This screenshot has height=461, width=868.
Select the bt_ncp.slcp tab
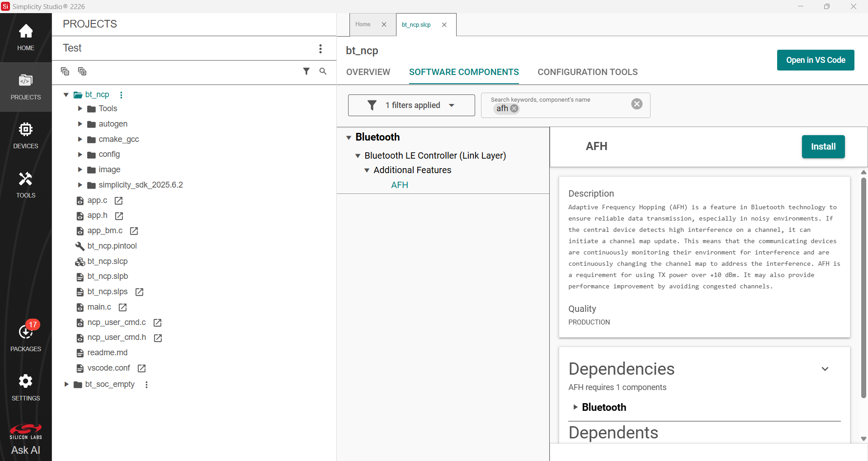point(416,25)
